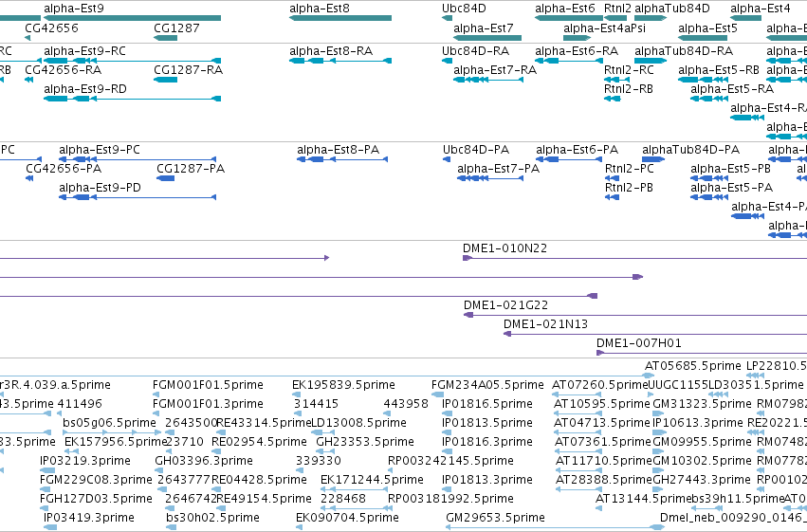Screen dimensions: 807x532
Task: Click the AT10595.5prime EST label
Action: pos(601,404)
